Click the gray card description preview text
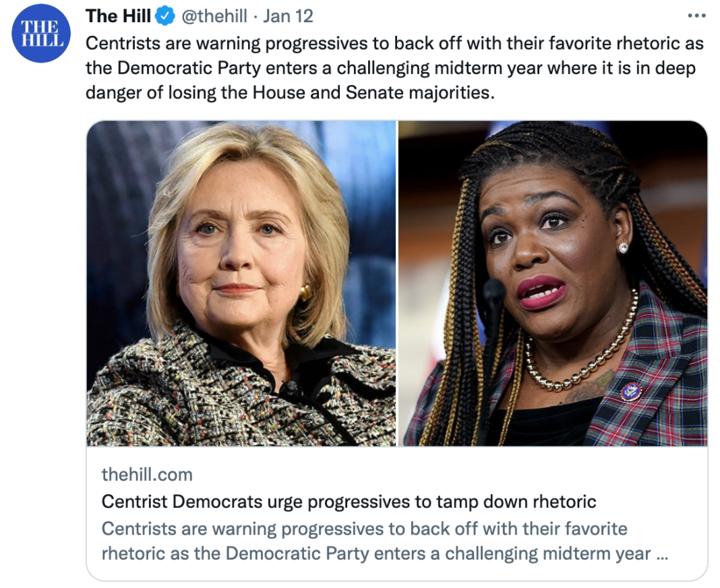Screen dimensions: 720x588 [x=385, y=541]
